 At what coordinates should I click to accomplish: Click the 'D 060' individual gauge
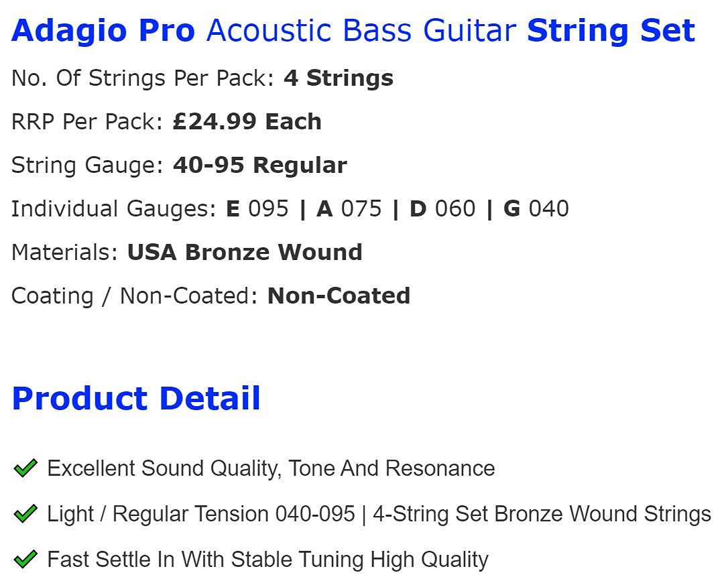click(442, 209)
